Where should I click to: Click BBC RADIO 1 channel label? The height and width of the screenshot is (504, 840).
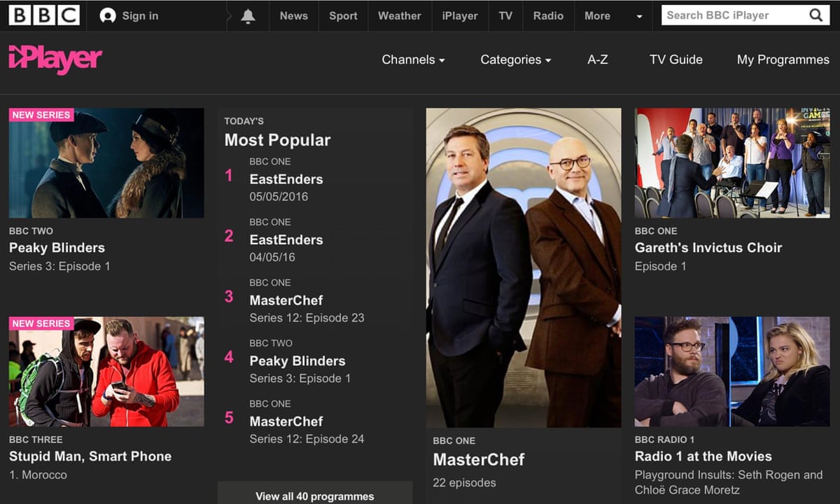click(665, 440)
